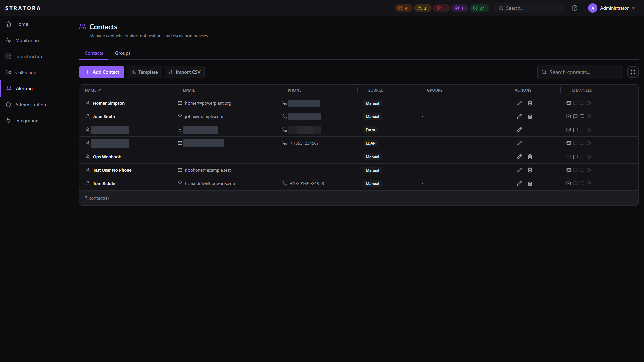Click the Add Contact button
The height and width of the screenshot is (362, 644).
pos(102,72)
